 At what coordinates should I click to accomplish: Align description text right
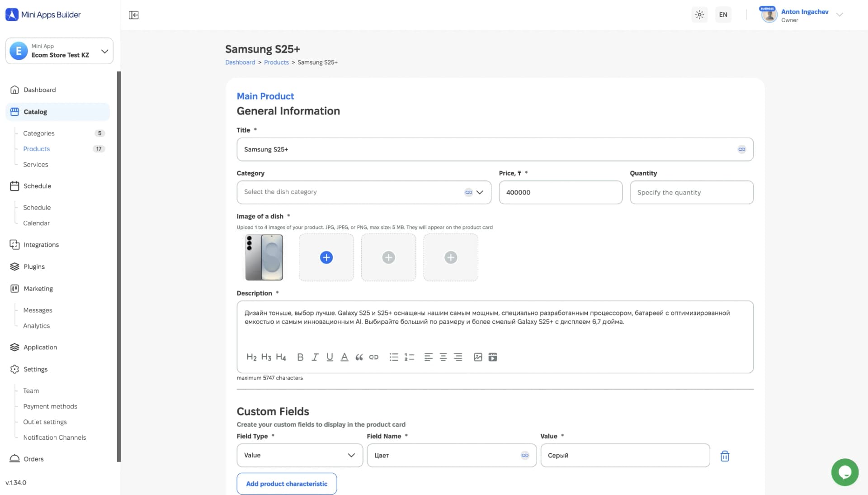click(x=458, y=357)
